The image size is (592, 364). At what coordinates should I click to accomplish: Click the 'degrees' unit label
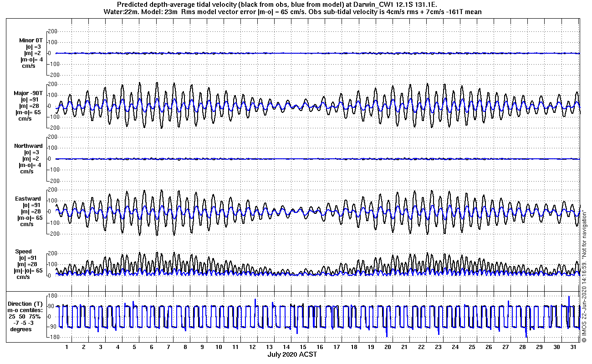(x=21, y=329)
